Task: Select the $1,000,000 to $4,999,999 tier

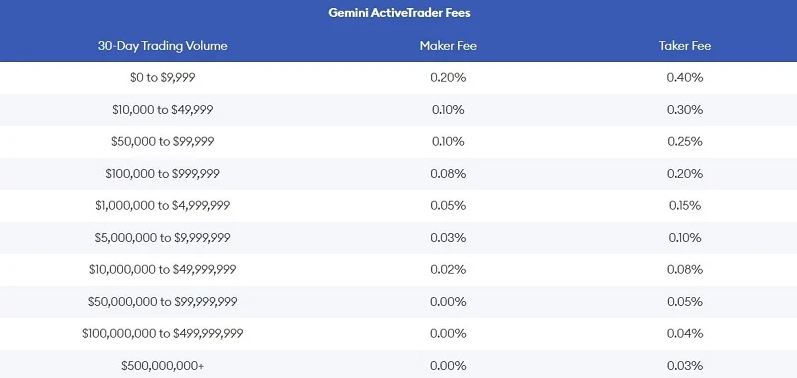Action: click(163, 206)
